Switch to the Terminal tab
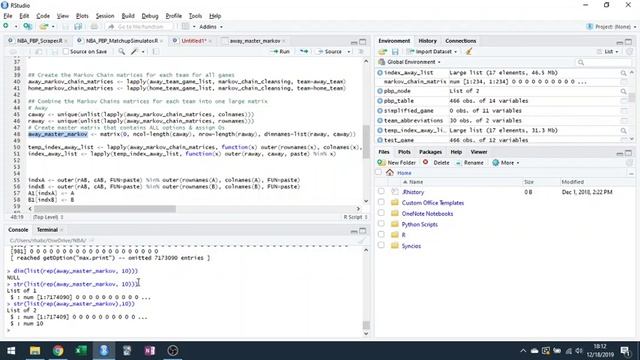The width and height of the screenshot is (640, 360). tap(47, 230)
